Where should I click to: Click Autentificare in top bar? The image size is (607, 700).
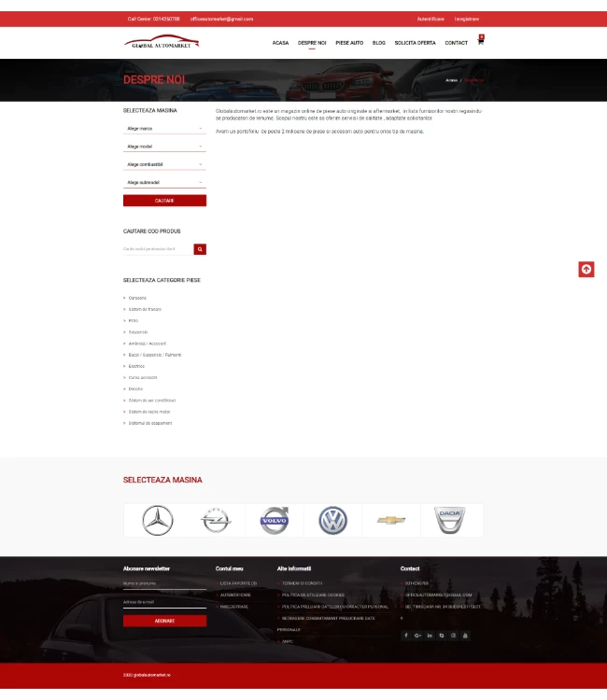(x=431, y=19)
